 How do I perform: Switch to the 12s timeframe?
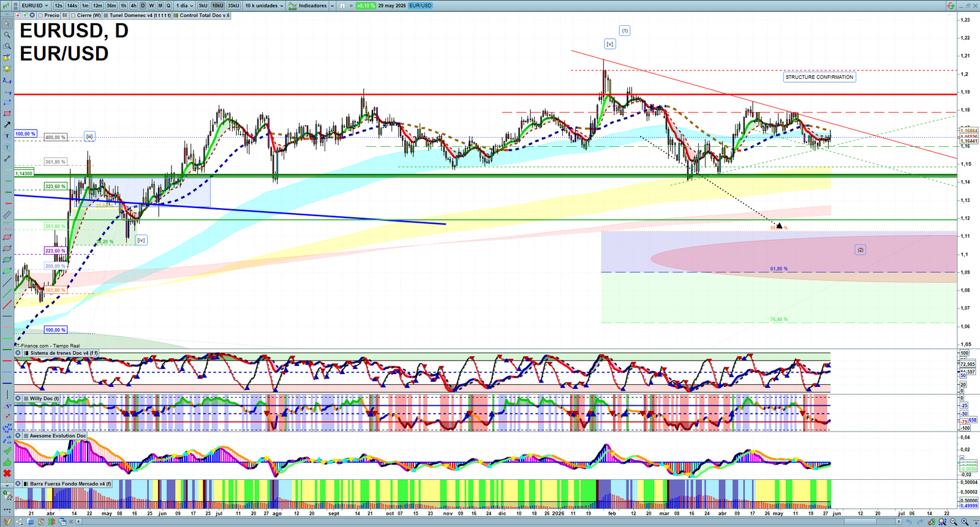[58, 6]
